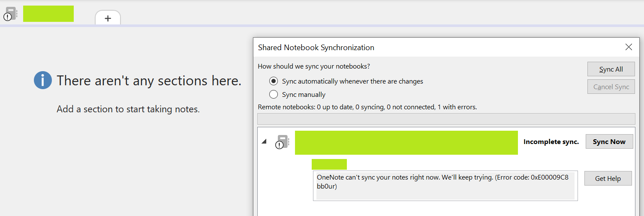Click Sync Now for the notebook

coord(609,142)
